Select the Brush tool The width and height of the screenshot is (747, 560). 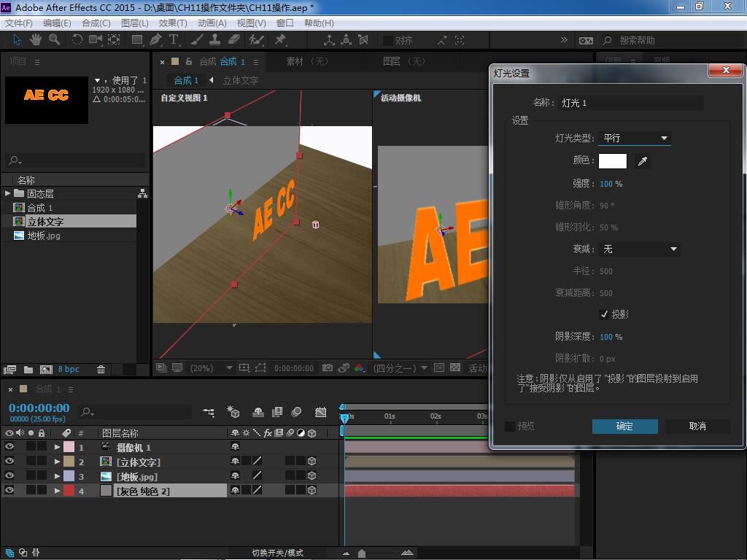pos(197,40)
